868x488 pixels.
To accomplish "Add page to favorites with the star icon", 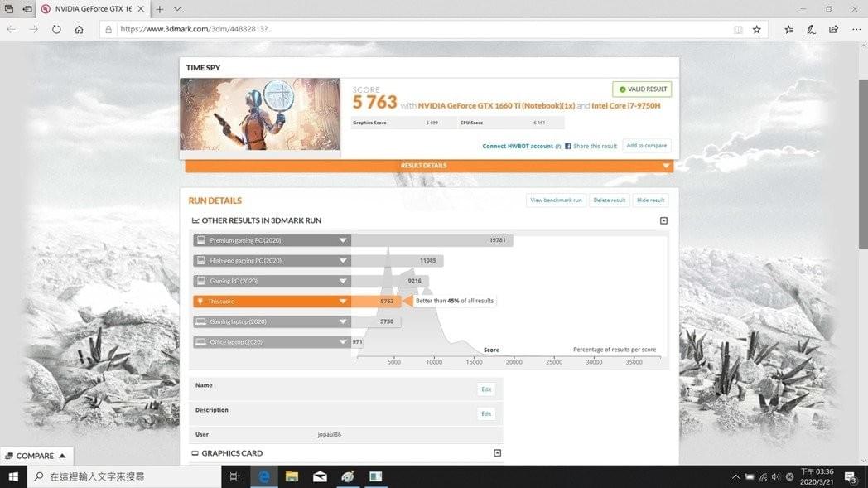I will 757,29.
